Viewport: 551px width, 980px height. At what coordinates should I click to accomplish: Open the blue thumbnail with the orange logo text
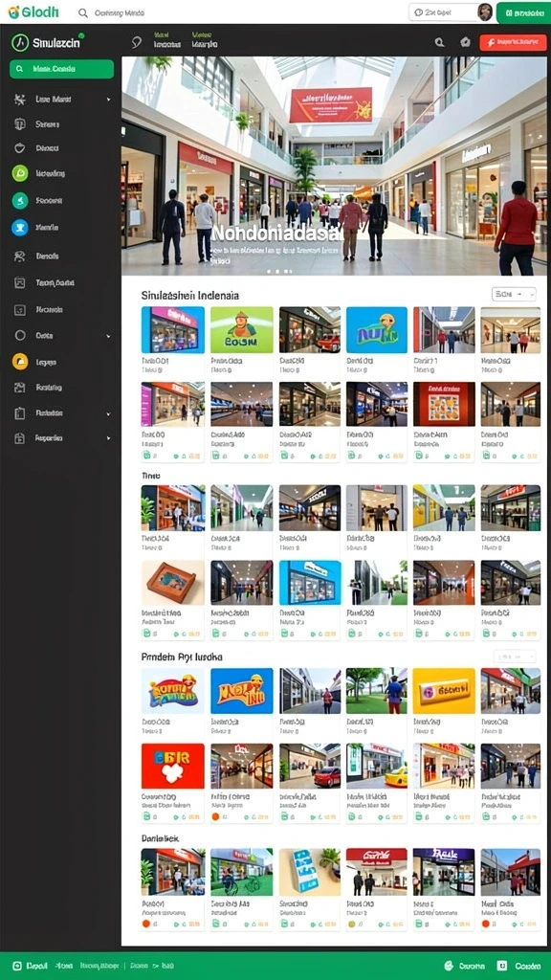(242, 691)
